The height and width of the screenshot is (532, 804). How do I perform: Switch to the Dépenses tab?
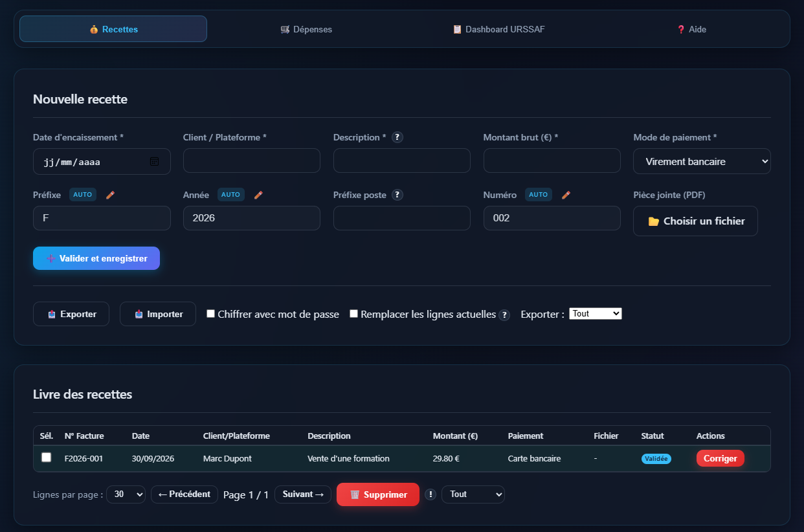coord(306,29)
